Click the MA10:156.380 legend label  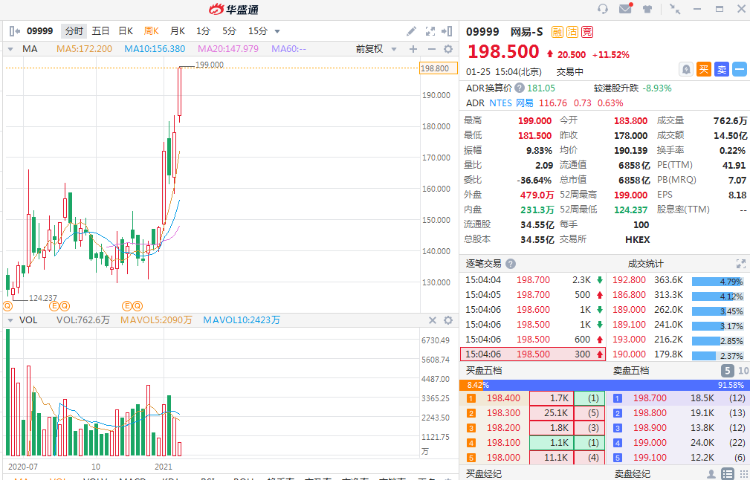154,49
